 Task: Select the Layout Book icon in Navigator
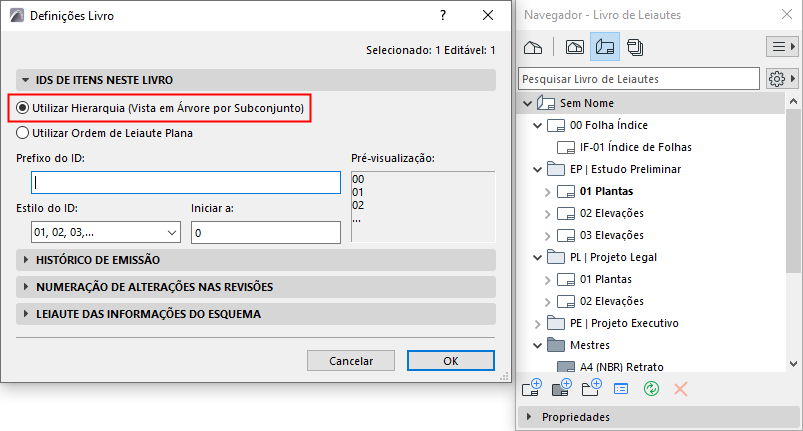pos(605,48)
